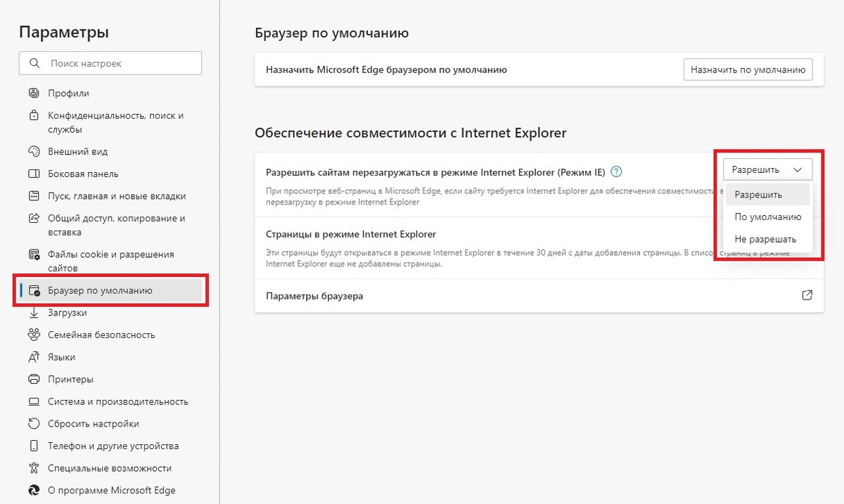Click the Параметры page title
844x504 pixels.
(64, 32)
